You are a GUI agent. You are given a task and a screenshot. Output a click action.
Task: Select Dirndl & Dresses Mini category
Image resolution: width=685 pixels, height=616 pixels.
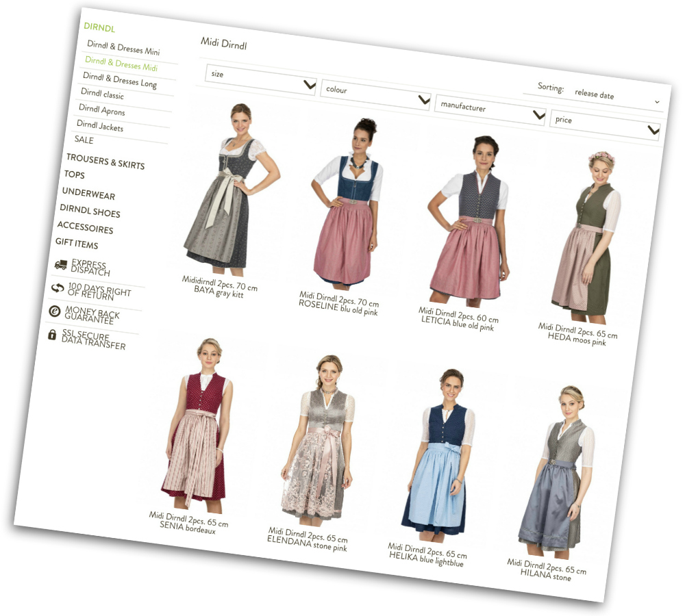123,48
